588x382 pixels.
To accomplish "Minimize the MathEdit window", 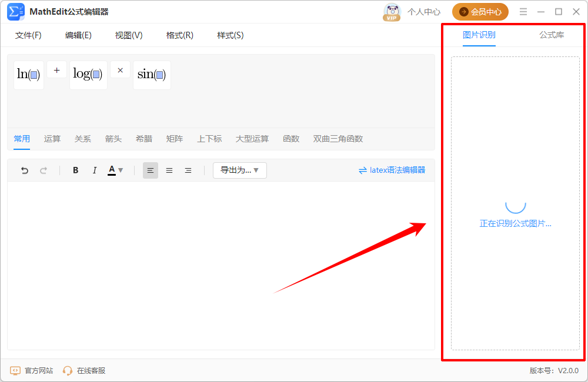I will point(541,12).
